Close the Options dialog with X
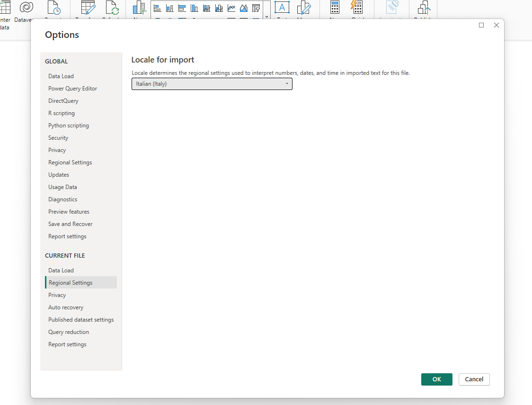Viewport: 532px width, 405px height. tap(497, 25)
